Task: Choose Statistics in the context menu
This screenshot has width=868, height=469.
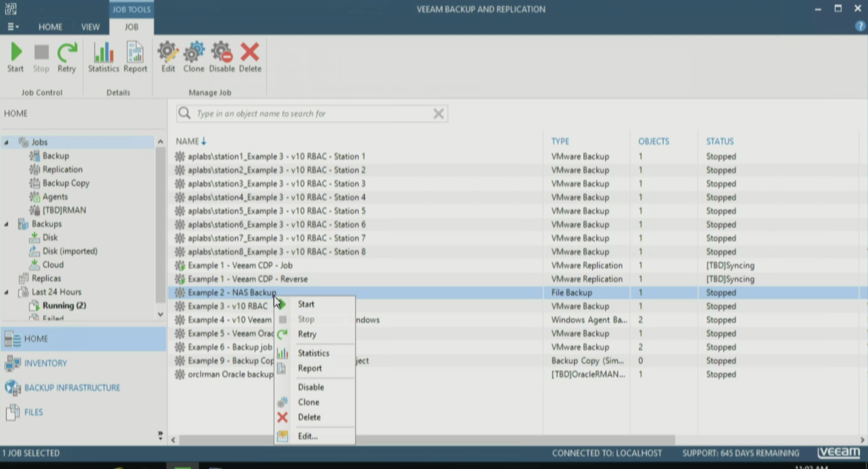Action: (315, 353)
